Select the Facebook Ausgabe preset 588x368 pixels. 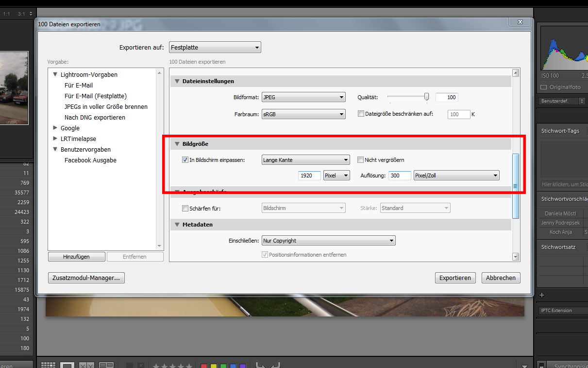pyautogui.click(x=90, y=160)
